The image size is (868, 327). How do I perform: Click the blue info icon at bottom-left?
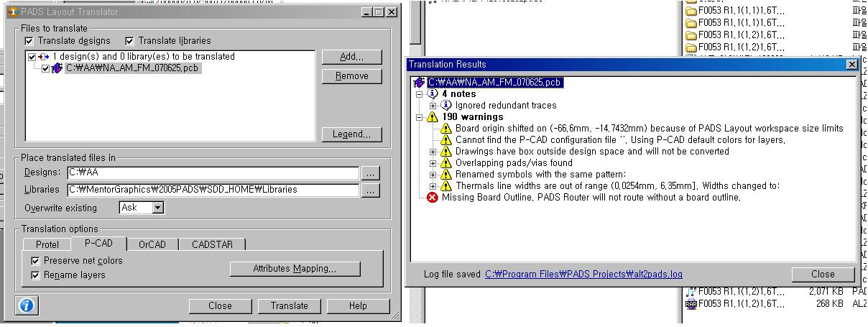(x=27, y=305)
